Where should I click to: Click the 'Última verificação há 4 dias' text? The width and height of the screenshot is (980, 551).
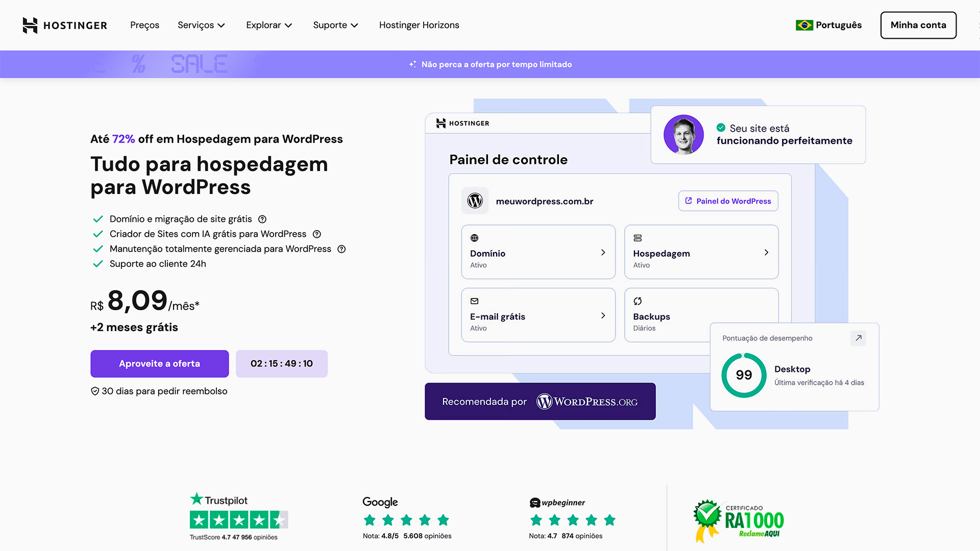pyautogui.click(x=819, y=383)
